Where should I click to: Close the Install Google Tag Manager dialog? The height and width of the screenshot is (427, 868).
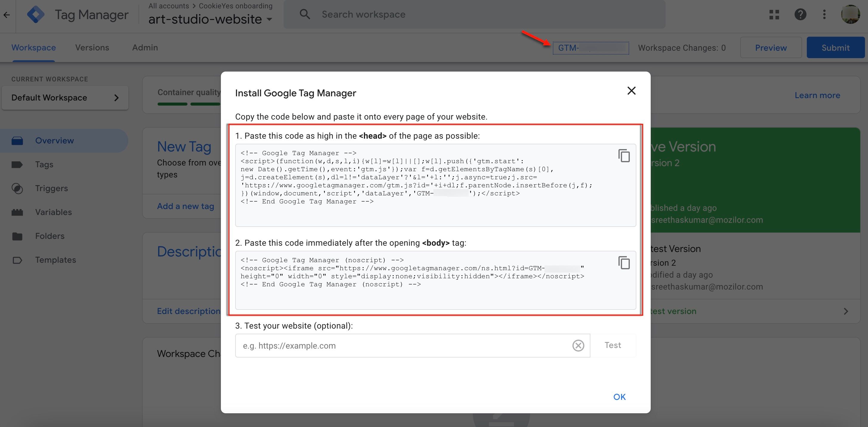(x=631, y=91)
